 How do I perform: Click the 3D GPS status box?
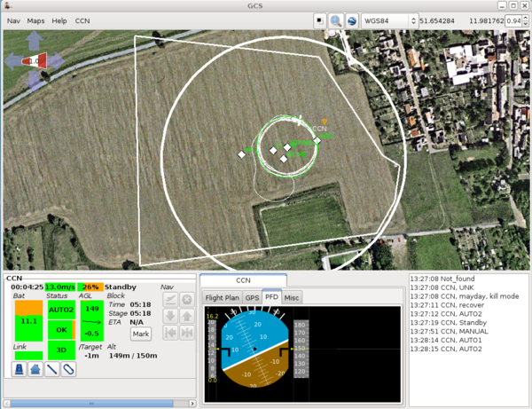[61, 350]
